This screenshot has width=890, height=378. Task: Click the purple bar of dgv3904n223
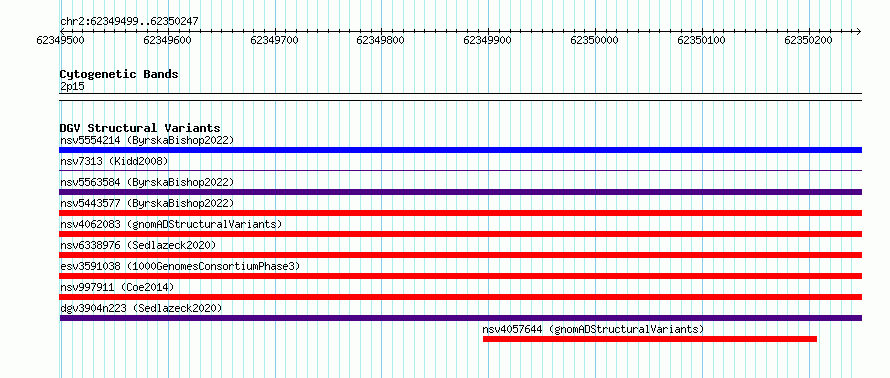pos(461,318)
